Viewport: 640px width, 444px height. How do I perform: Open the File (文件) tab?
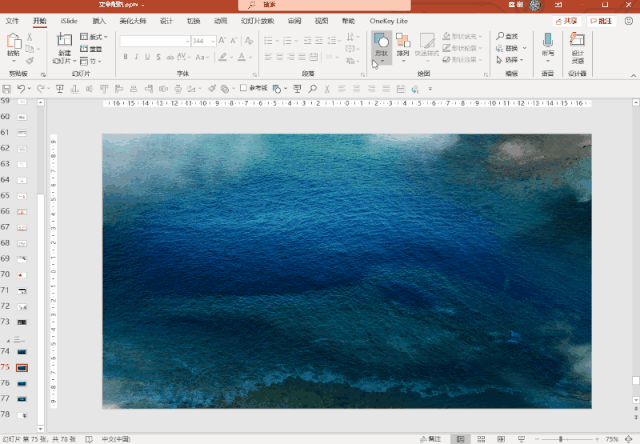click(x=12, y=21)
